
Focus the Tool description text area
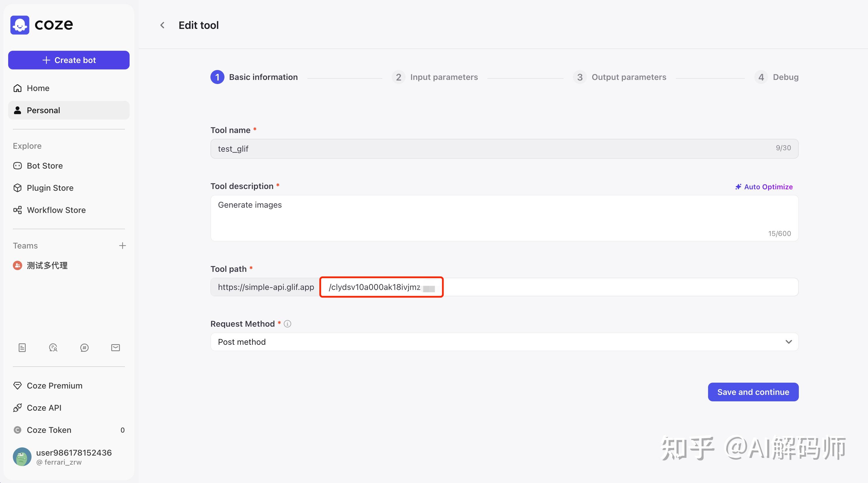pyautogui.click(x=504, y=218)
